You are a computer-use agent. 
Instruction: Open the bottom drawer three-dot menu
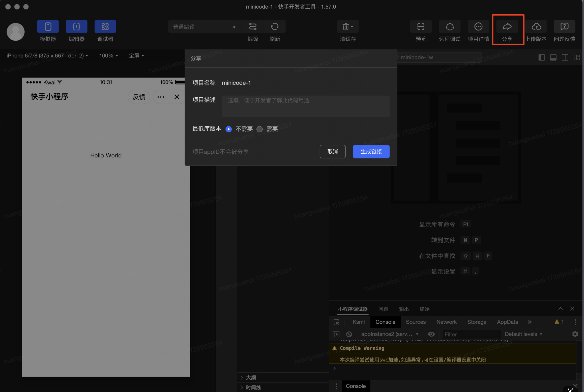click(336, 386)
